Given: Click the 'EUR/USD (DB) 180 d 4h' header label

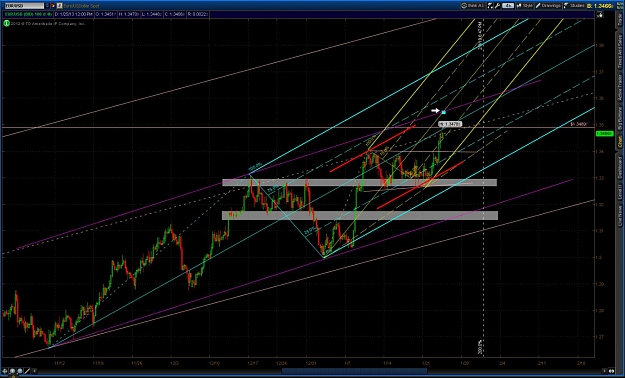Looking at the screenshot, I should tap(28, 14).
